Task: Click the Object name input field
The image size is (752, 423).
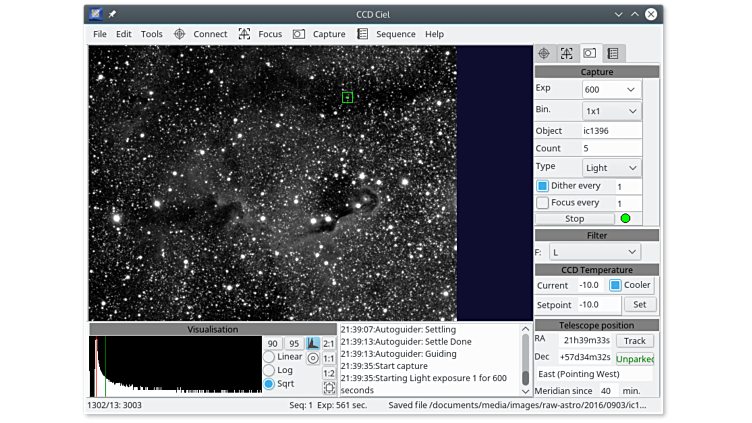Action: click(610, 130)
